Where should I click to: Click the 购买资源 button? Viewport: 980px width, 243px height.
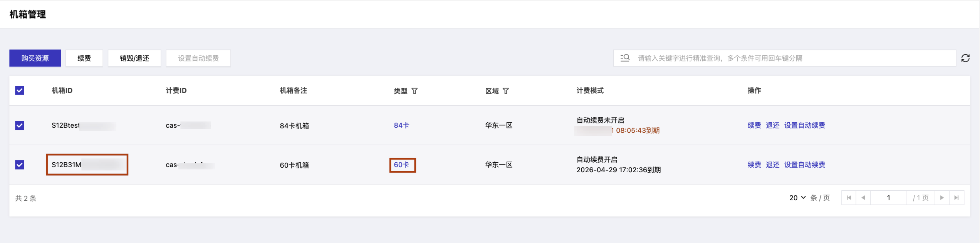tap(35, 58)
